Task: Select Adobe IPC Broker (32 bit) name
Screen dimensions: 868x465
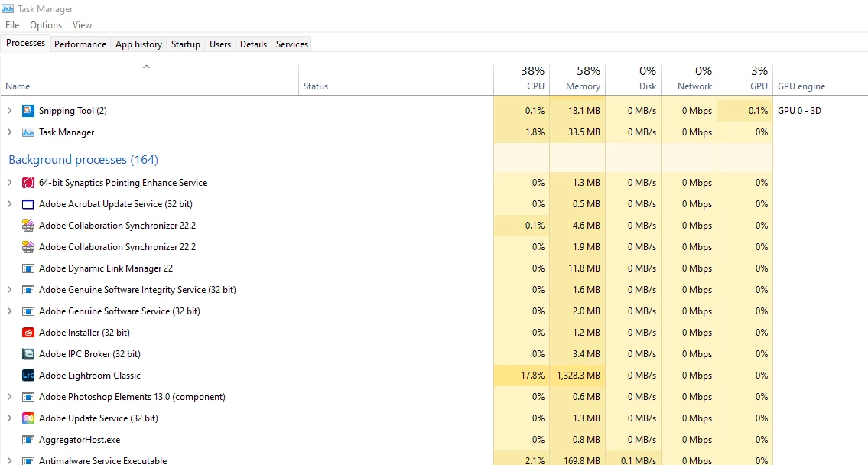Action: (89, 354)
